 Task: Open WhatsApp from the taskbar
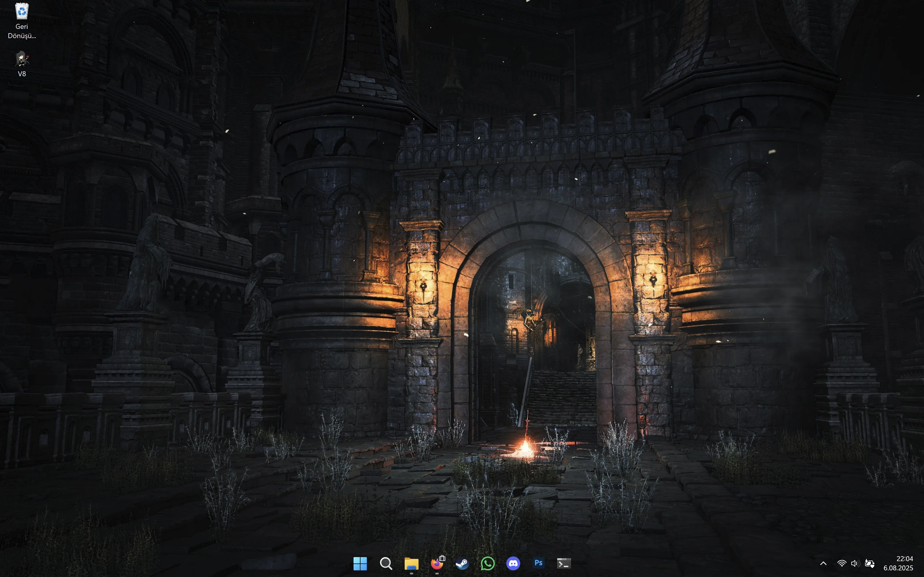coord(488,563)
